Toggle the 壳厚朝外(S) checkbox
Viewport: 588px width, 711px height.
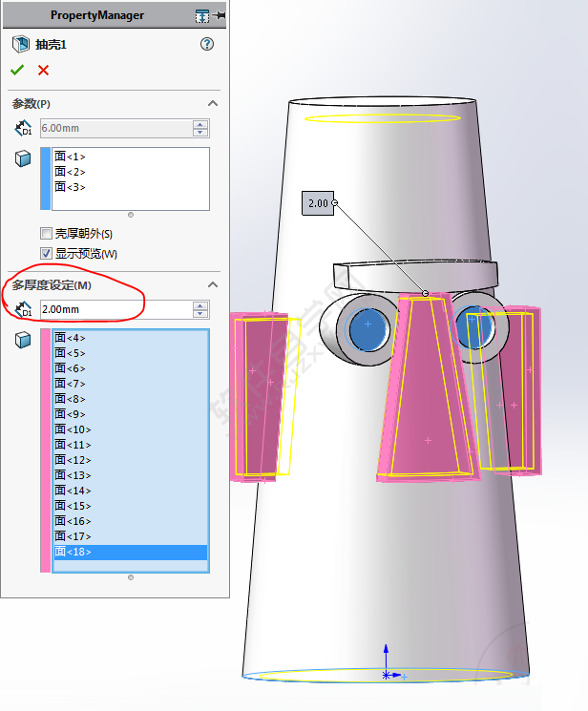click(x=46, y=234)
